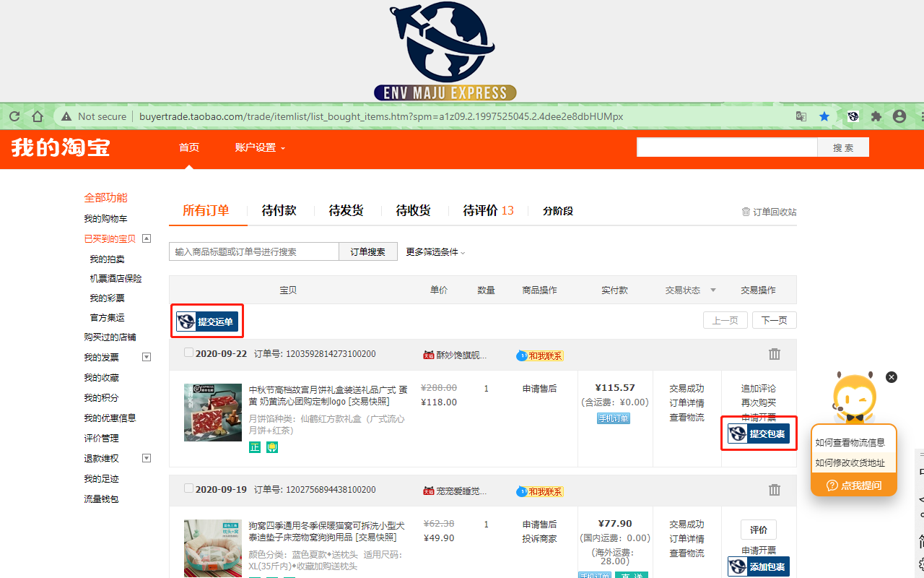
Task: Delete the 2020-09-22 order with trash icon
Action: click(775, 354)
